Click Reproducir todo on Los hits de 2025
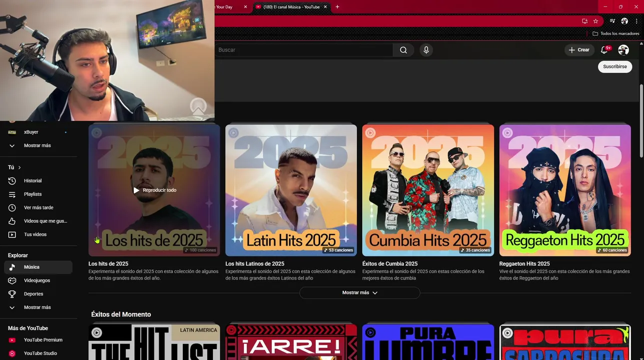644x360 pixels. (x=155, y=190)
